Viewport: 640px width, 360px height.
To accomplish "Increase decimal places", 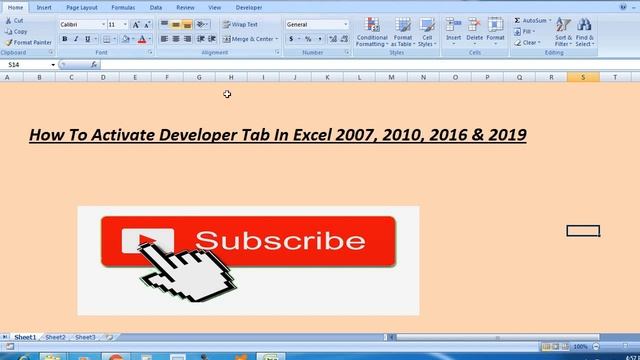I will [x=333, y=39].
